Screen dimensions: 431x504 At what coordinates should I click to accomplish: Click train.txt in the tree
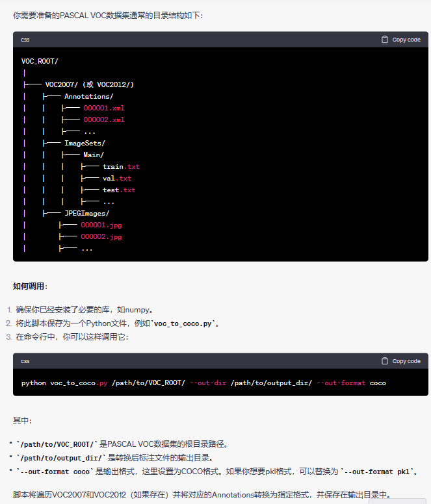(121, 166)
